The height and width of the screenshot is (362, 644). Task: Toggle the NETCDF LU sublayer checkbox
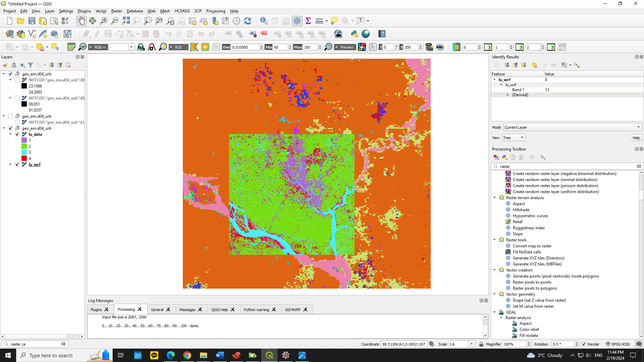17,122
